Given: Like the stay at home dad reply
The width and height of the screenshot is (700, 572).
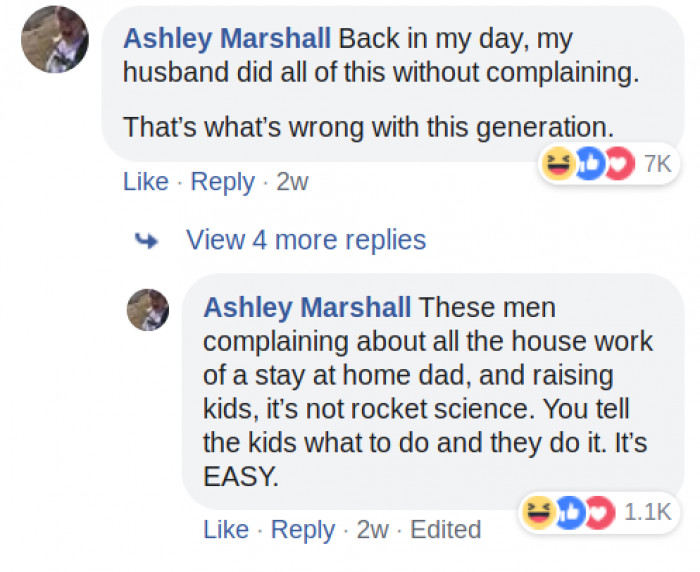Looking at the screenshot, I should [x=226, y=529].
